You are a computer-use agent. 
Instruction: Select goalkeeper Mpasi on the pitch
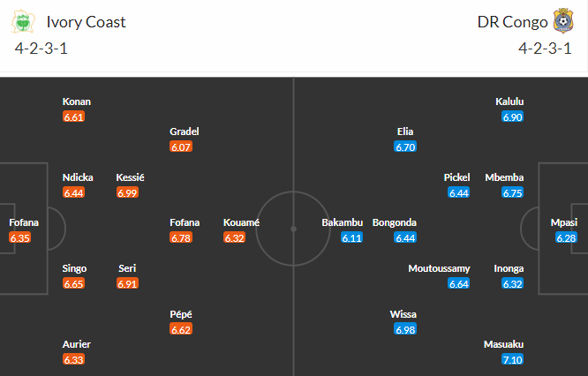coord(566,222)
